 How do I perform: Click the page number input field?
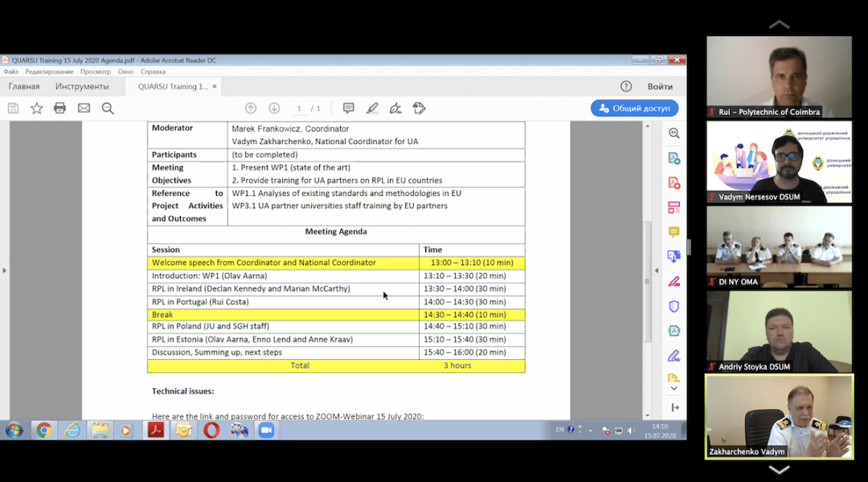click(299, 108)
